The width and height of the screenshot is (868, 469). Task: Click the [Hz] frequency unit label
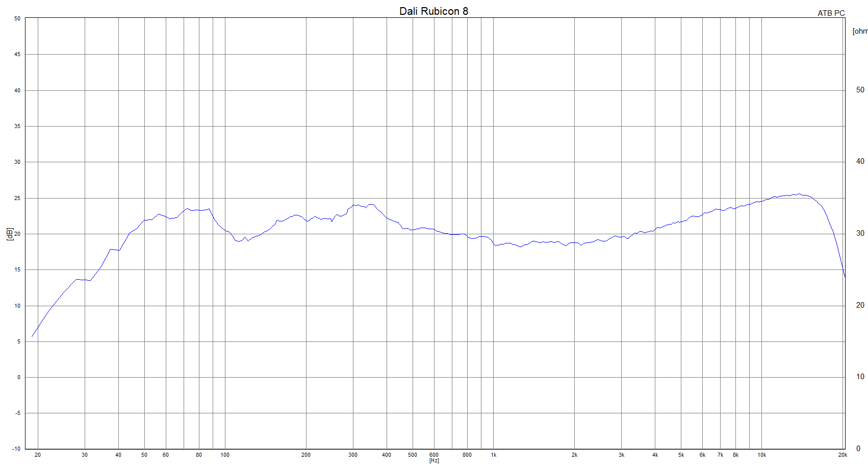[x=434, y=460]
